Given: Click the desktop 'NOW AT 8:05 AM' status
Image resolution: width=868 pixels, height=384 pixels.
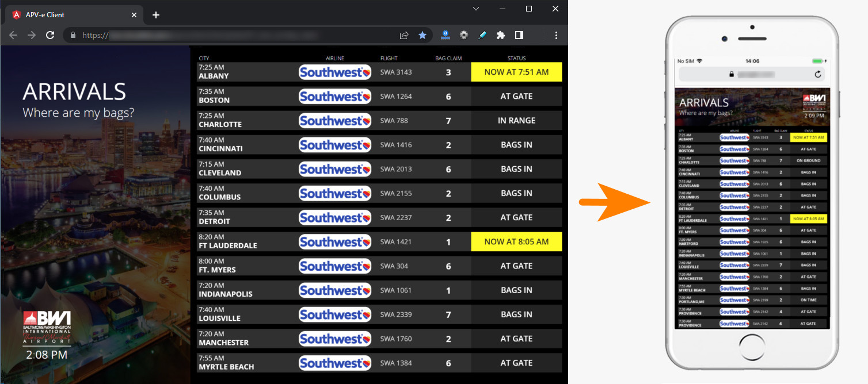Looking at the screenshot, I should [x=516, y=242].
